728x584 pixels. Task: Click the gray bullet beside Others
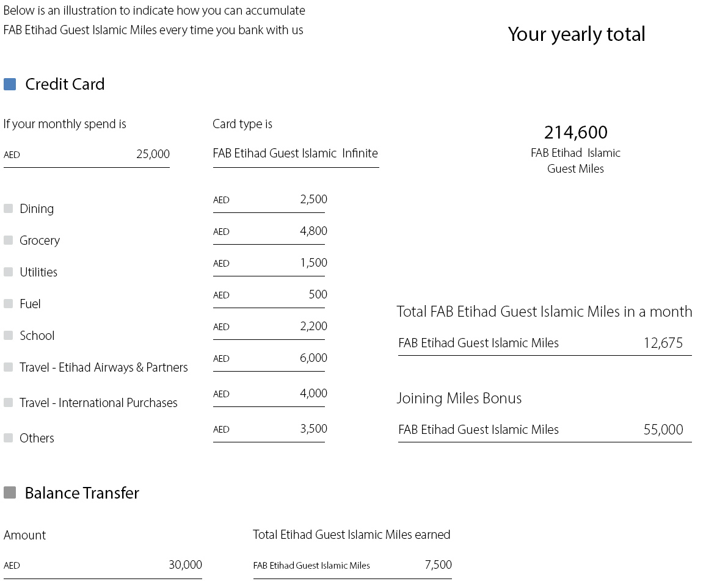9,438
